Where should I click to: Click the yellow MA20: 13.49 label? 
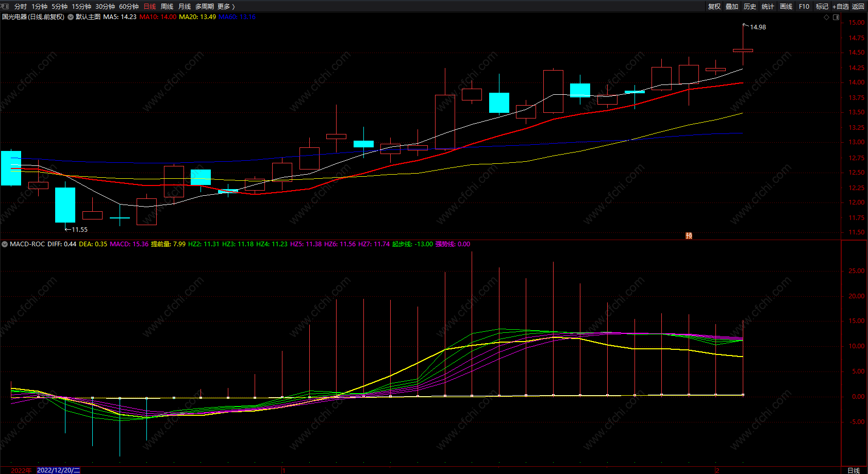pos(197,17)
